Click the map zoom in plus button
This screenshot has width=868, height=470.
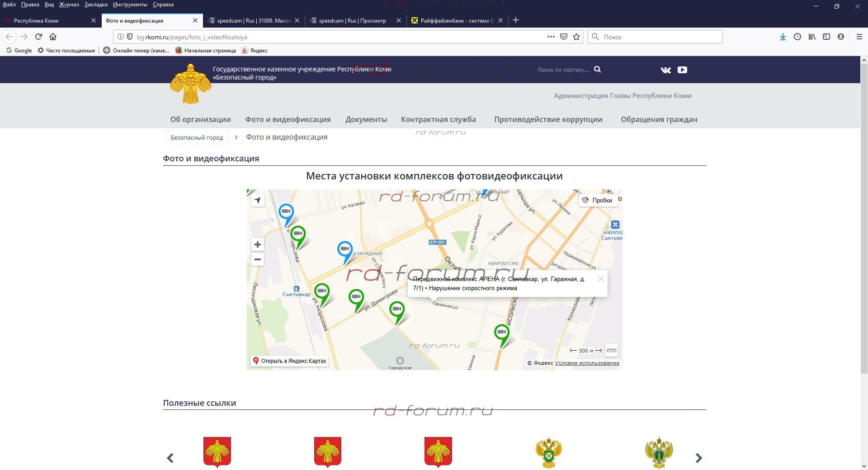tap(257, 244)
